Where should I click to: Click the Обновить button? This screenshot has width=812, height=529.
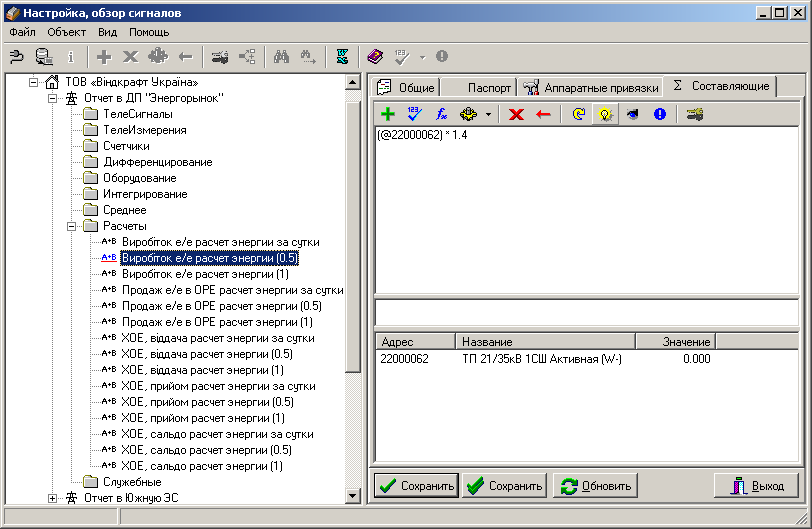click(x=595, y=486)
